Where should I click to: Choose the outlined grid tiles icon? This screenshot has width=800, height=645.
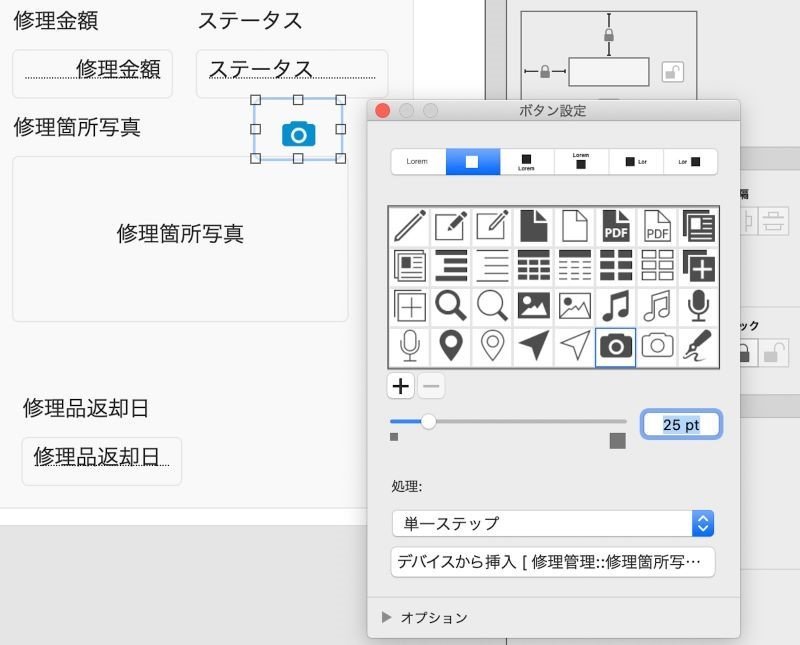tap(657, 266)
